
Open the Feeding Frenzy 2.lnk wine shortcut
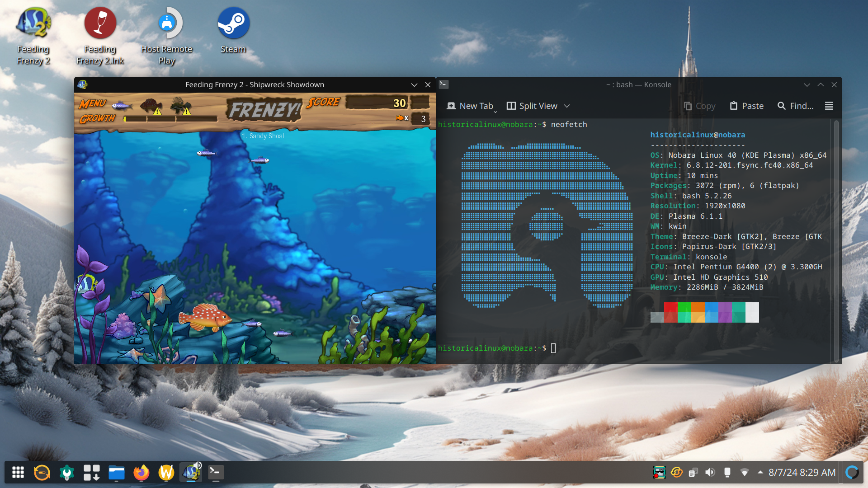pyautogui.click(x=100, y=36)
